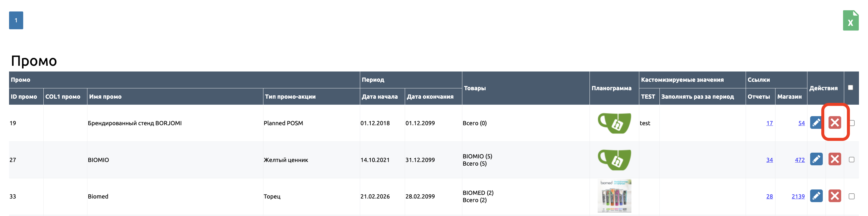Open reports link 17 for promo 19

[x=769, y=123]
